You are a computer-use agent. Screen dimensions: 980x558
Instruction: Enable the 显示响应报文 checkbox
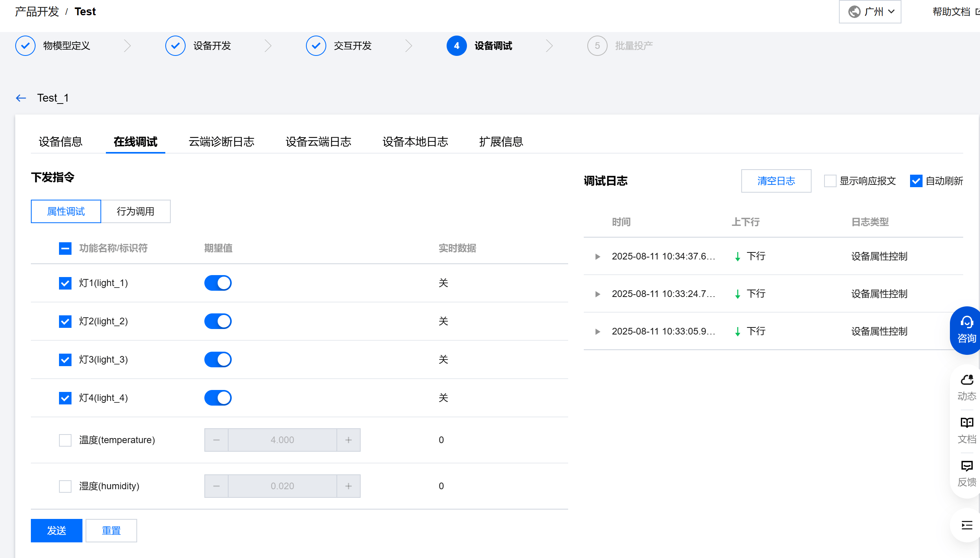(830, 181)
